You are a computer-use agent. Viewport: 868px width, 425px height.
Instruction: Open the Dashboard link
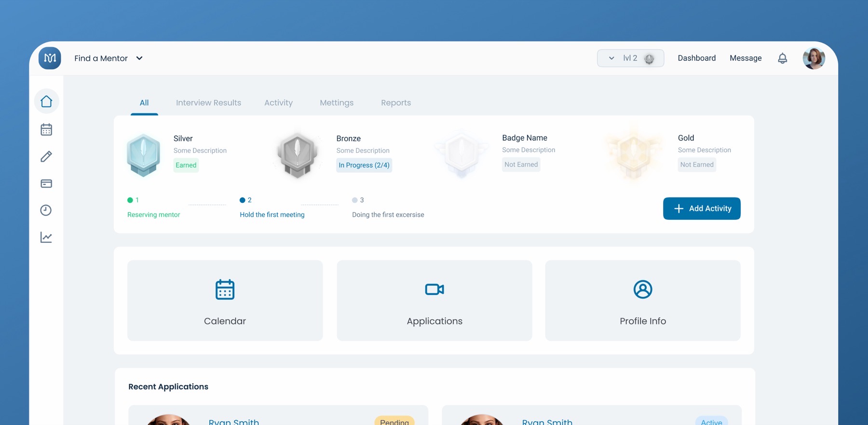[x=696, y=58]
